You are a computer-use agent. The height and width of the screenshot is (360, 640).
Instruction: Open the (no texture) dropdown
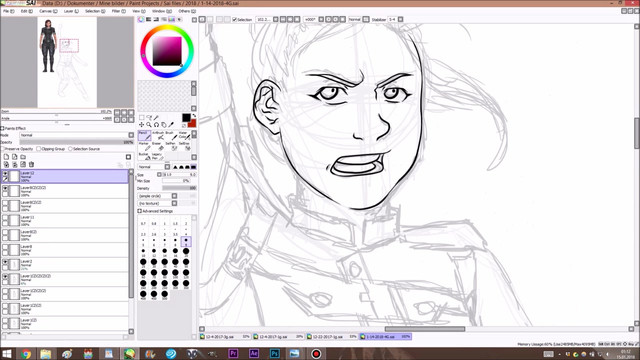(x=157, y=203)
